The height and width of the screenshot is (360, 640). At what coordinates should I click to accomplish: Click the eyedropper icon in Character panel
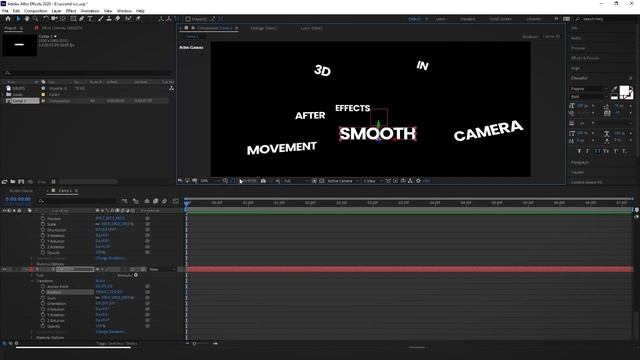(615, 89)
